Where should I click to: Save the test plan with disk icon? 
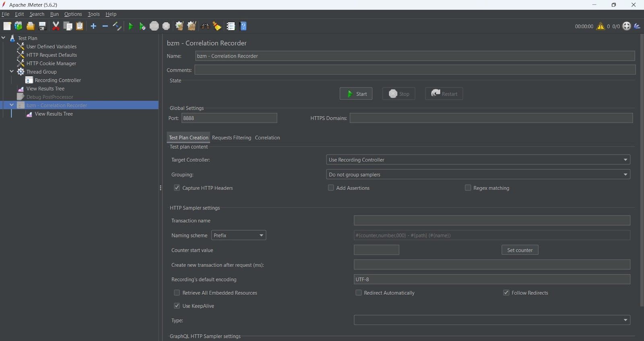(x=42, y=26)
